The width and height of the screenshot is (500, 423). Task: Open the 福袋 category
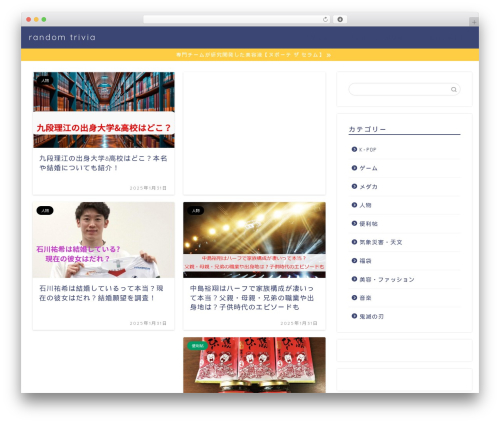(x=365, y=261)
